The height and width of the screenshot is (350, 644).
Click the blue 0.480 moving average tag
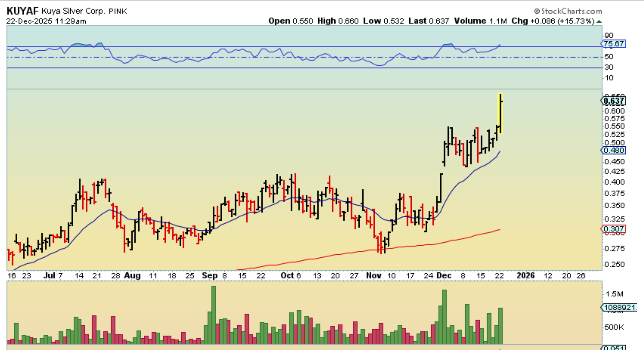pyautogui.click(x=613, y=151)
